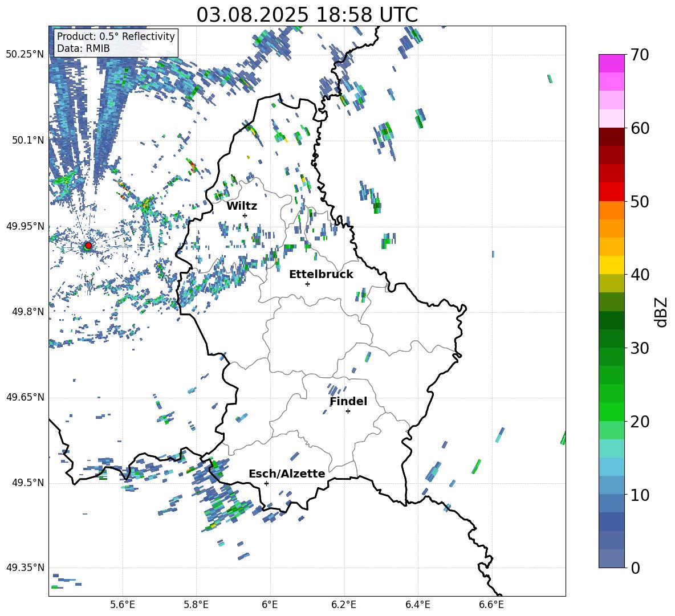Click the Wiltz station cross marker

(x=245, y=215)
